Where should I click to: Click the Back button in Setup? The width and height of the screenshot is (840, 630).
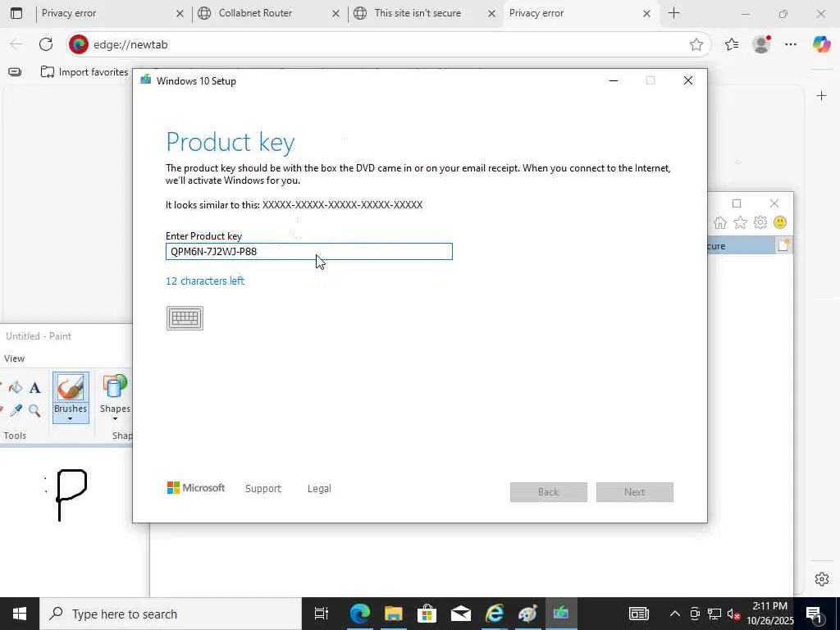[549, 492]
